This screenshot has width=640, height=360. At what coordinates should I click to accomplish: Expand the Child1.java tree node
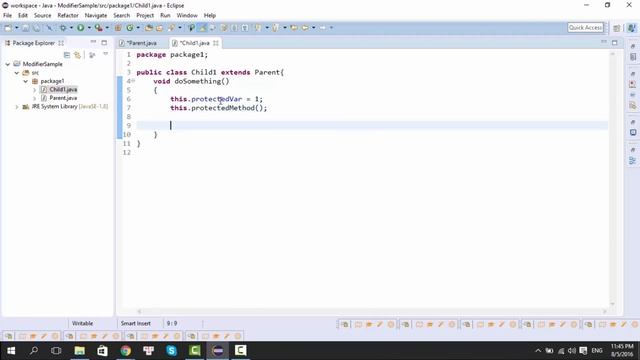point(35,90)
